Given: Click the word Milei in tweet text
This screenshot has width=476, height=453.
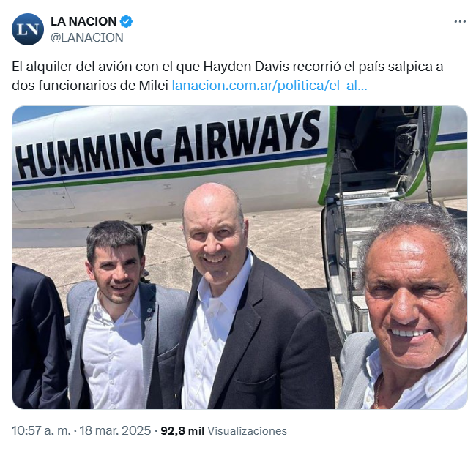Looking at the screenshot, I should pos(153,86).
